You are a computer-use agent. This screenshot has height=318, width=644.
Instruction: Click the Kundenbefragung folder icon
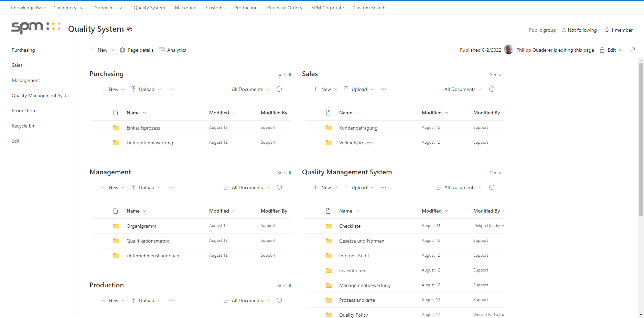[x=329, y=128]
